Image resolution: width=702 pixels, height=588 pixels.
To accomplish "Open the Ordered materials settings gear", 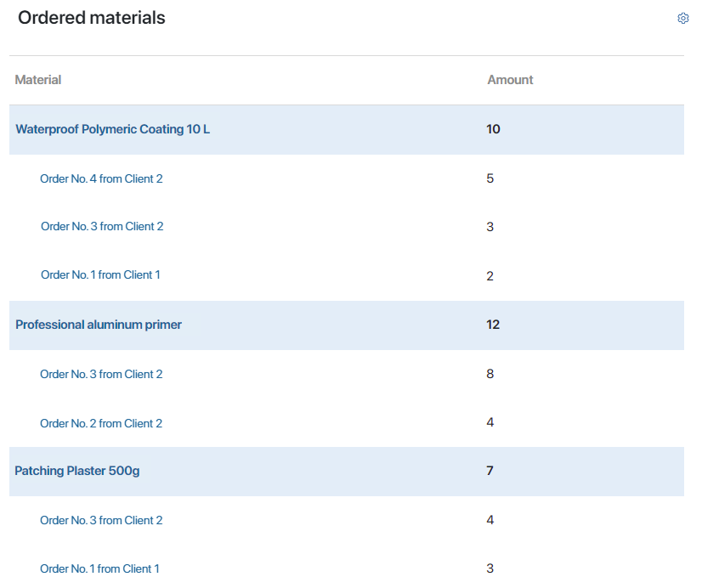I will tap(682, 19).
